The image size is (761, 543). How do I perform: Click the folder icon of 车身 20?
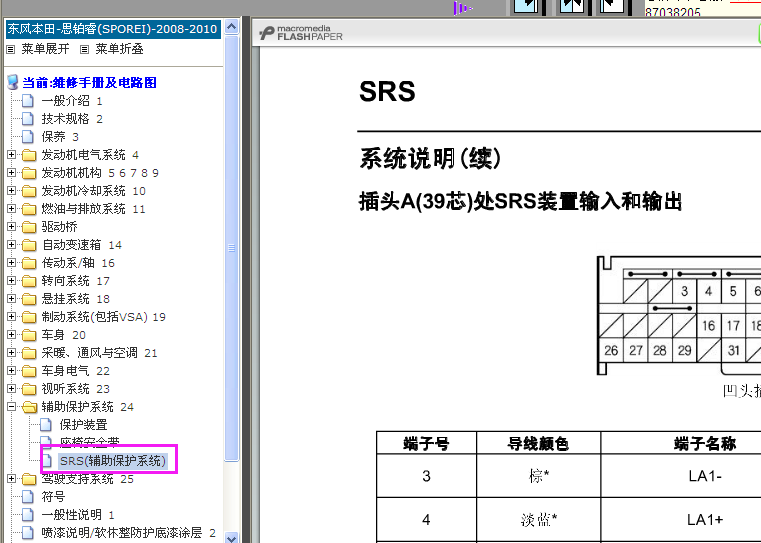click(x=29, y=335)
